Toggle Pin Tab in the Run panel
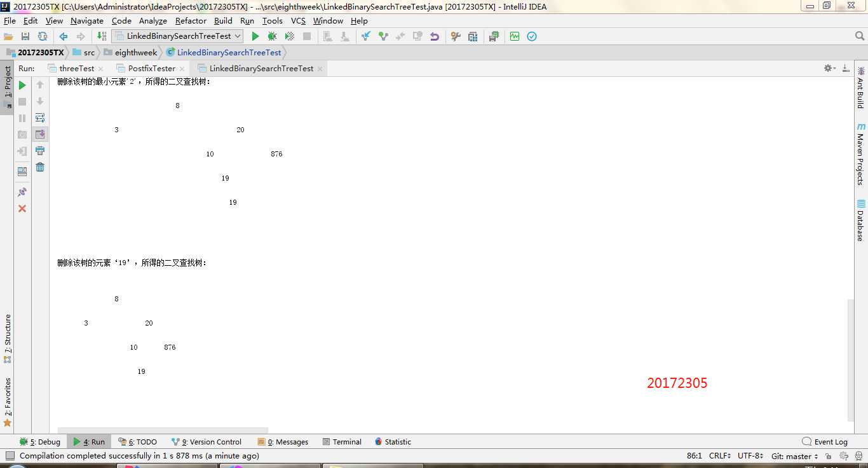This screenshot has width=868, height=468. 22,192
